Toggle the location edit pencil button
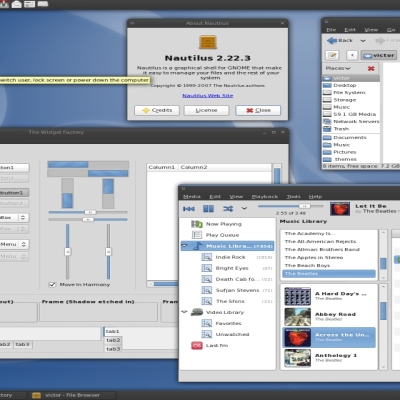This screenshot has width=400, height=400. tap(332, 55)
